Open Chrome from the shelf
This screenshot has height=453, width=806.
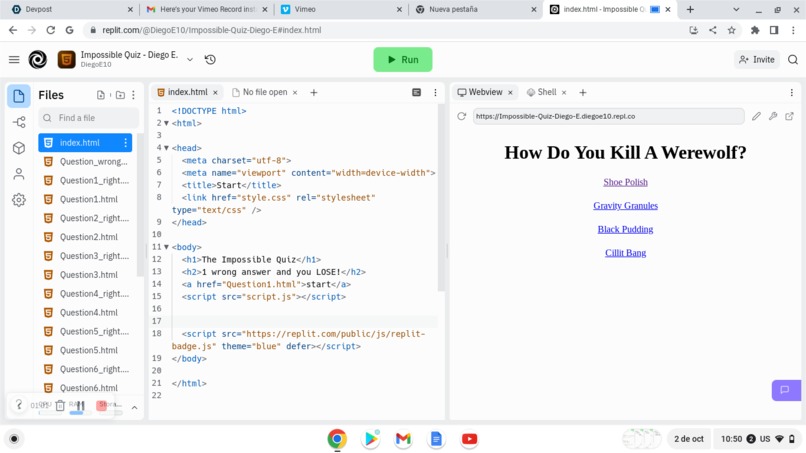tap(337, 439)
